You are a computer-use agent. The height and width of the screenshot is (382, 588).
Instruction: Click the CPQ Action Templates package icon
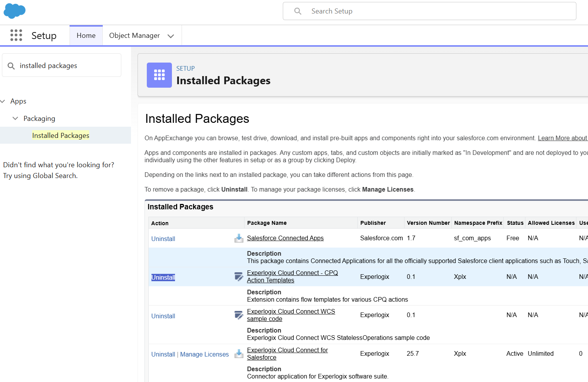[x=239, y=277]
